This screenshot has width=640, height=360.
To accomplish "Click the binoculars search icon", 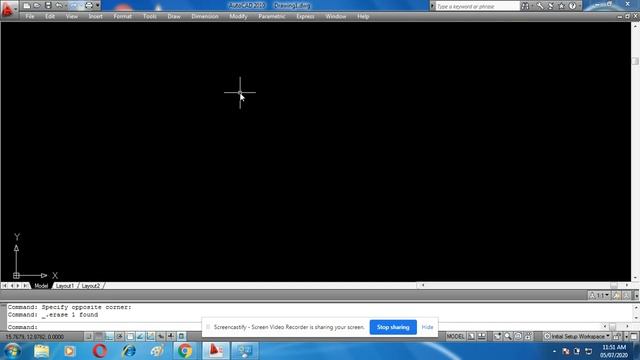I will (x=525, y=6).
